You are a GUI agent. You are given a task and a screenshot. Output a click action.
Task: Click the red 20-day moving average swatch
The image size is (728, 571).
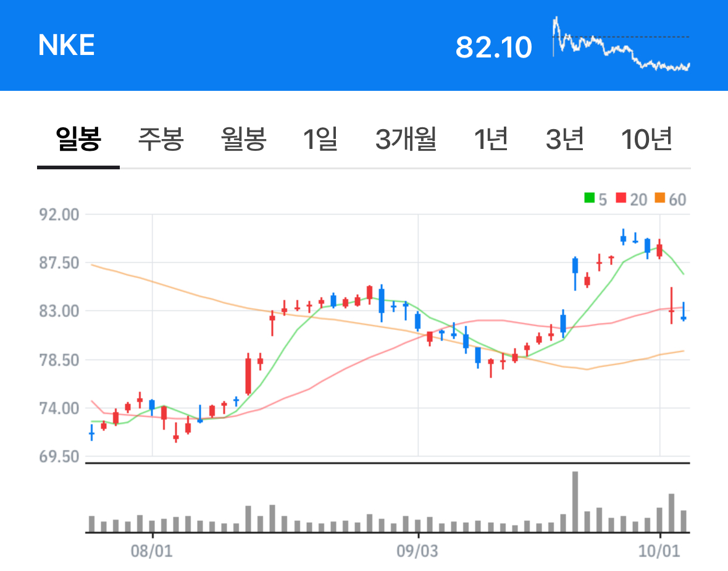[x=621, y=198]
